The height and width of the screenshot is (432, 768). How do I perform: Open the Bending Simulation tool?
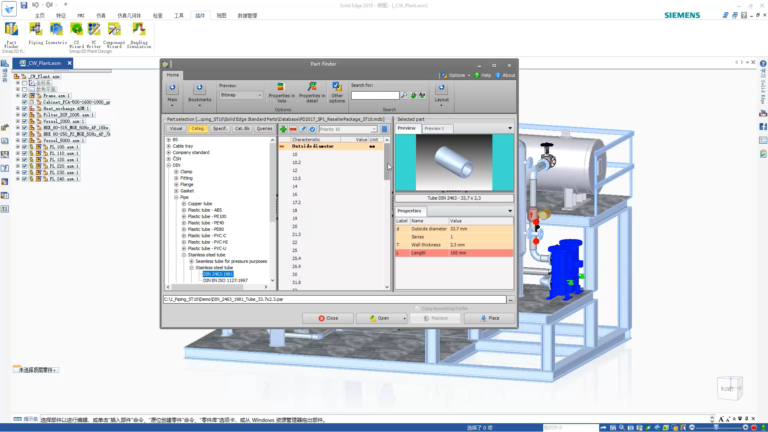tap(139, 35)
